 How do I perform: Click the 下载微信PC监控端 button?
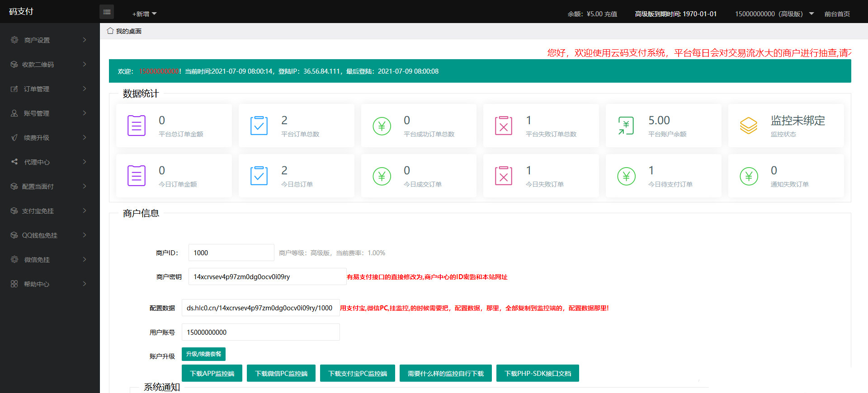point(281,373)
